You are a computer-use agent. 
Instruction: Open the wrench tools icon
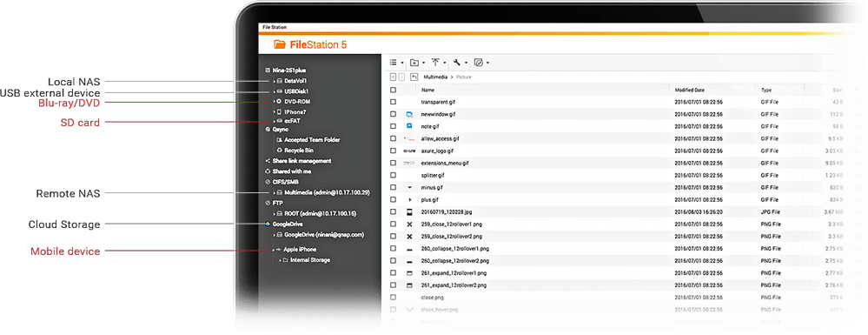pos(457,62)
